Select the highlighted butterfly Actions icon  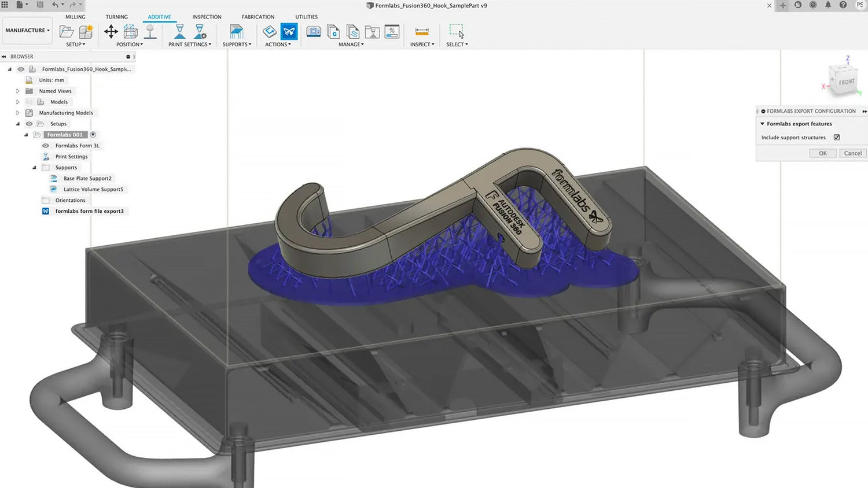288,31
